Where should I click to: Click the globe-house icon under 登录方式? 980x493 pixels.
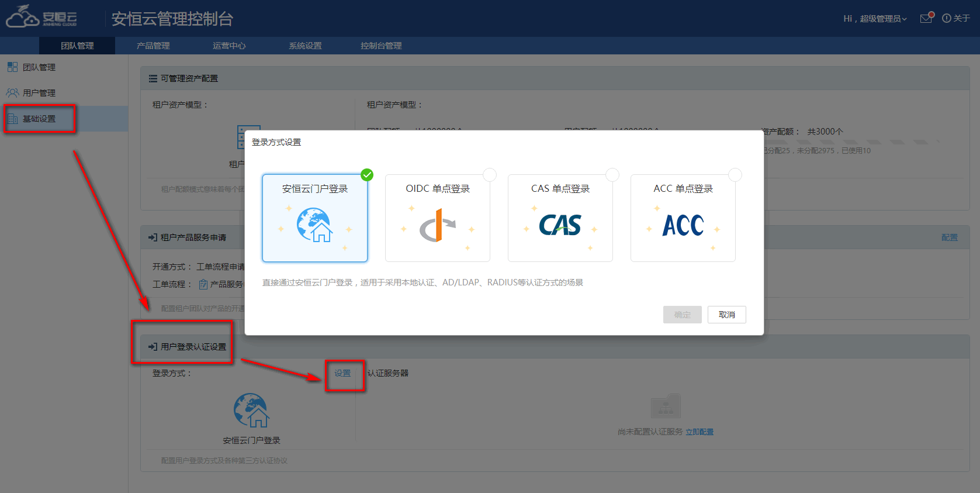click(x=252, y=411)
